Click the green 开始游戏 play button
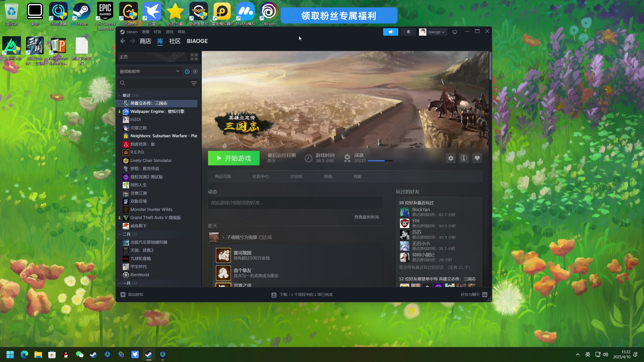The height and width of the screenshot is (362, 644). [234, 158]
